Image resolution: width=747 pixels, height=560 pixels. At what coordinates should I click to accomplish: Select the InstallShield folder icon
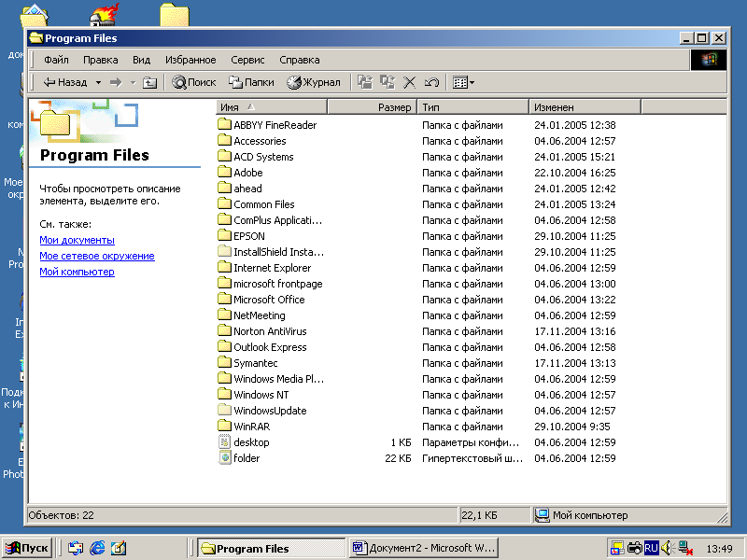click(x=224, y=252)
